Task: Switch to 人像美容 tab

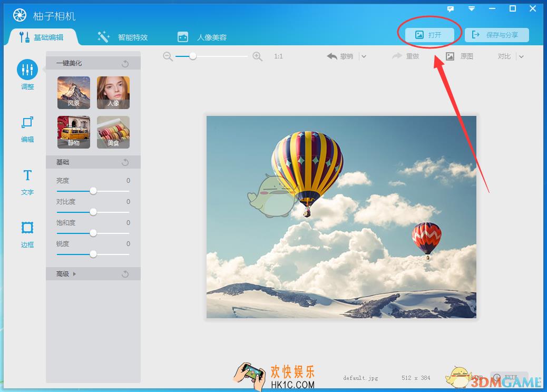Action: tap(202, 37)
